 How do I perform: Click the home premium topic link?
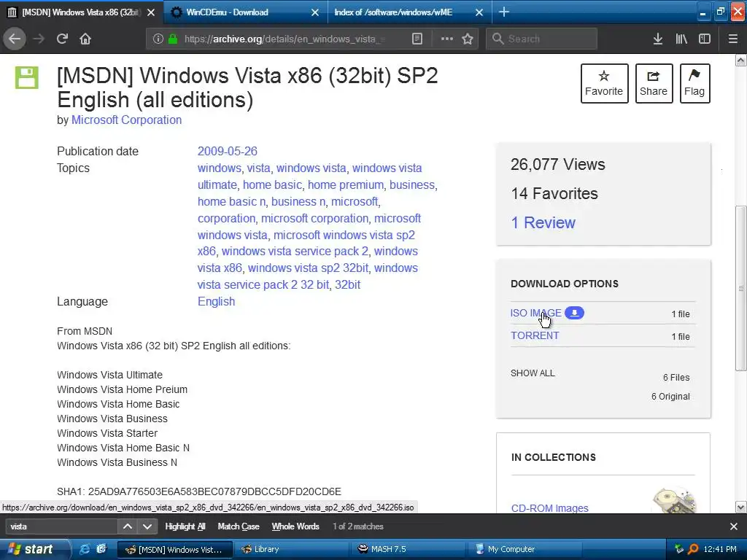click(x=345, y=184)
